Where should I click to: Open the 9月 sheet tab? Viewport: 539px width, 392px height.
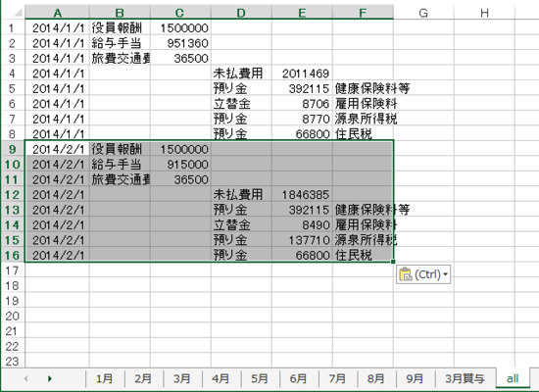tap(415, 378)
